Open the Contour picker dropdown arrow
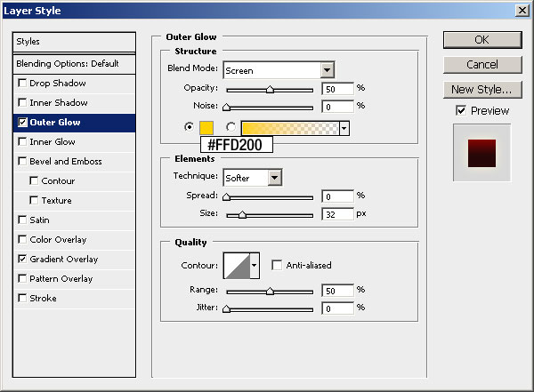The height and width of the screenshot is (392, 534). coord(254,266)
